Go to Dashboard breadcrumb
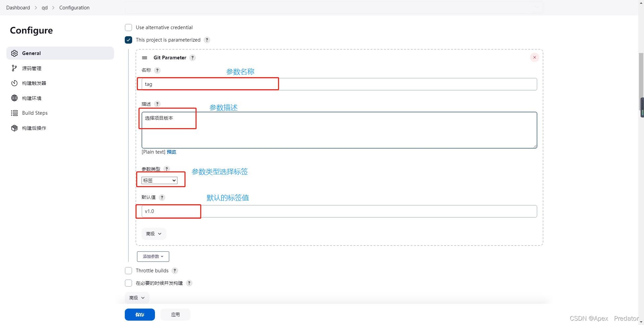644x325 pixels. tap(18, 8)
